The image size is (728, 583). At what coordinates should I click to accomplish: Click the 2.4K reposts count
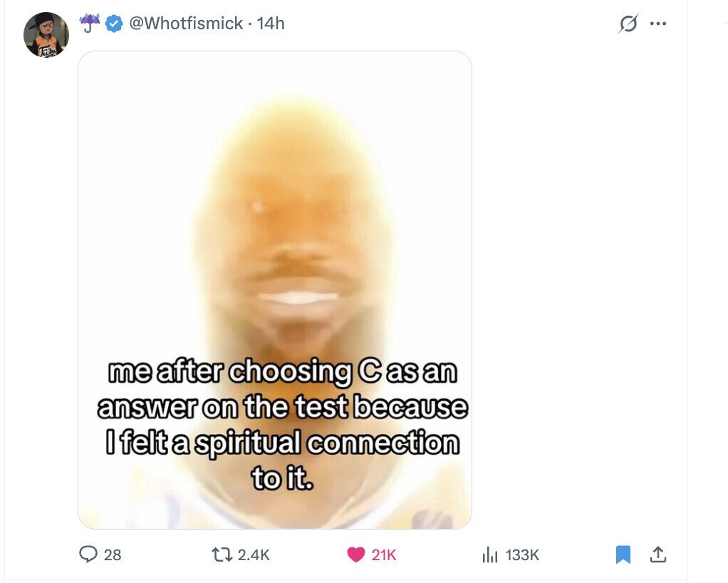tap(253, 554)
